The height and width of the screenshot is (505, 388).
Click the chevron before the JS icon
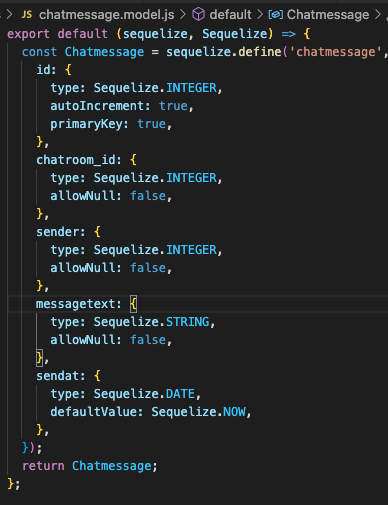10,14
